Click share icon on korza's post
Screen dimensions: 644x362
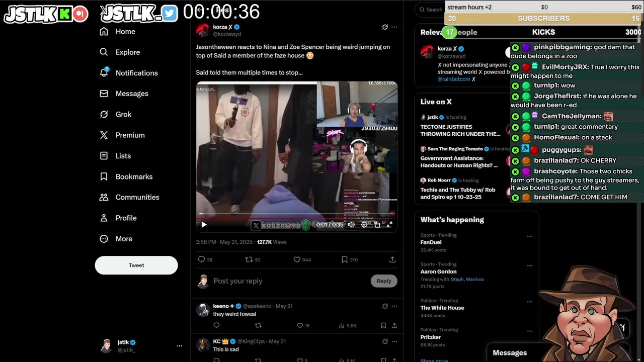pos(392,259)
